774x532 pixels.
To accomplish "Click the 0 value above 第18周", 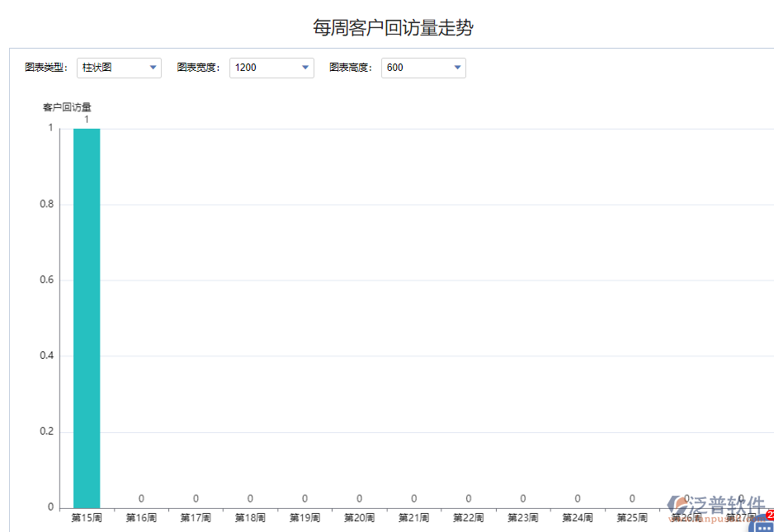I will (x=249, y=498).
